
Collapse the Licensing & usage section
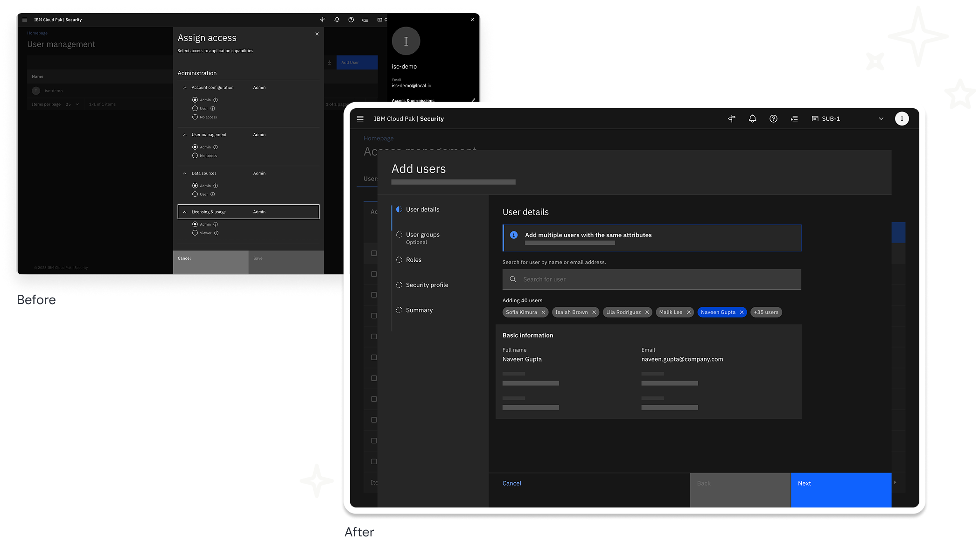185,212
